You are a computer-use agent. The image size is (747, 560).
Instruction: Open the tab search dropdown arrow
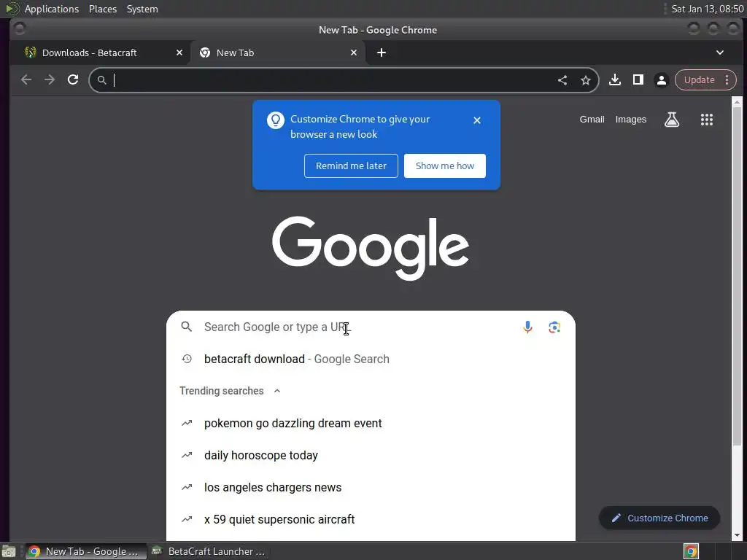pyautogui.click(x=720, y=52)
